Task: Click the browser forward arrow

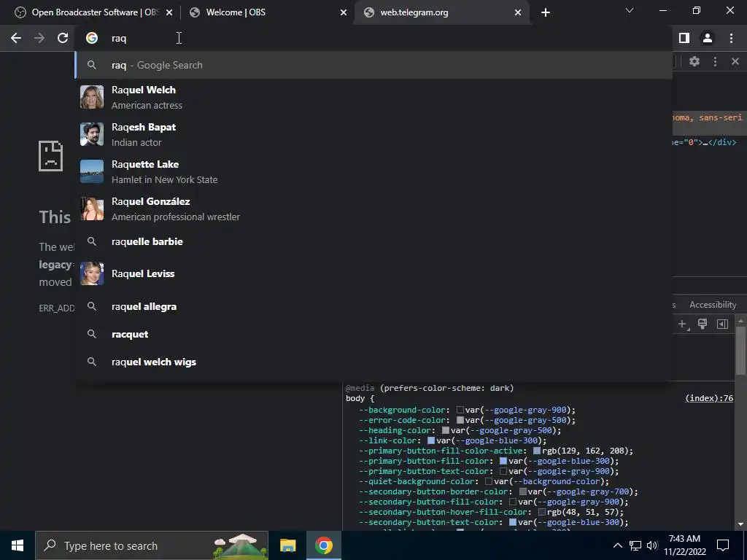Action: pos(39,38)
